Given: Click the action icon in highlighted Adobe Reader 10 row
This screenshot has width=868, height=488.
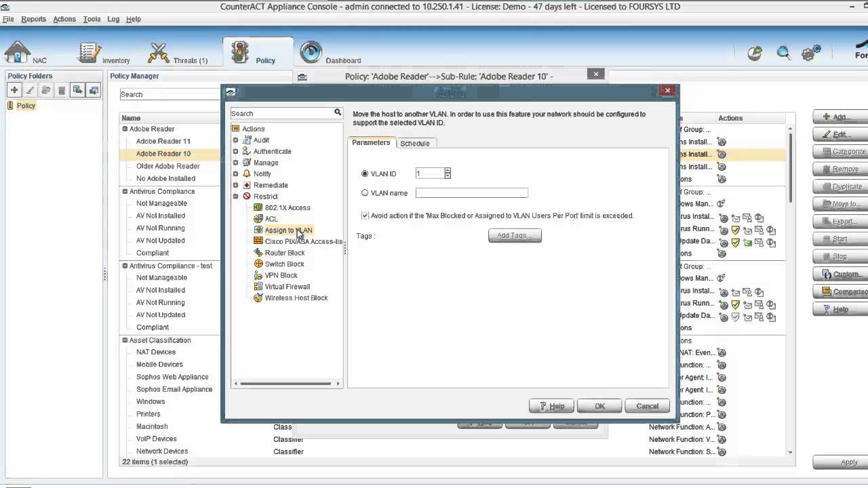Looking at the screenshot, I should pos(722,154).
